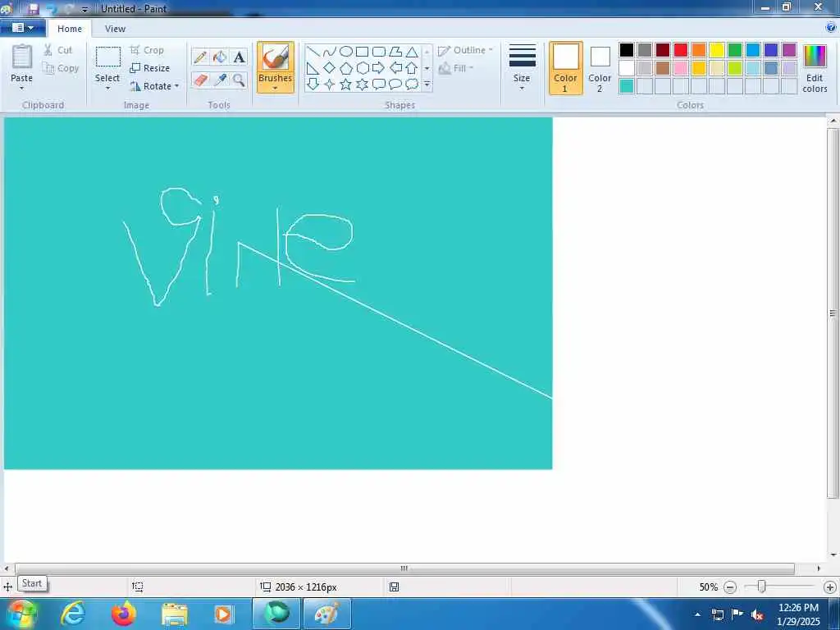
Task: Pick the yellow color swatch
Action: [x=717, y=50]
